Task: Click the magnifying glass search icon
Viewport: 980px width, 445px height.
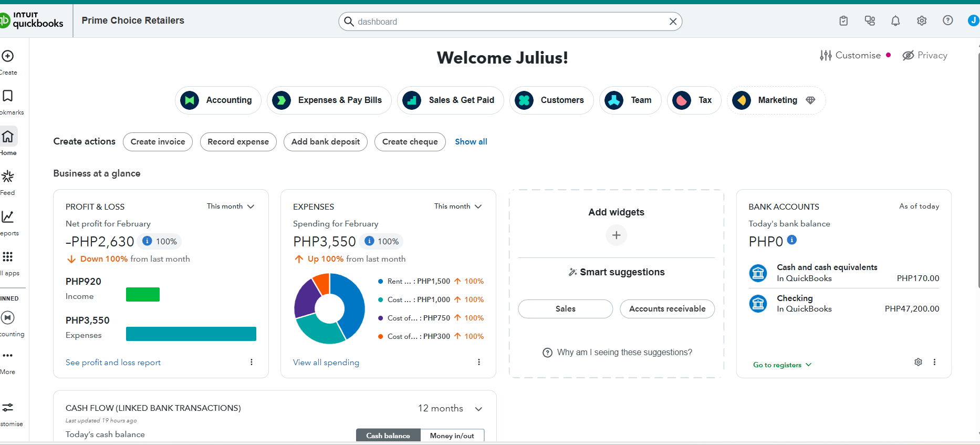Action: coord(349,22)
